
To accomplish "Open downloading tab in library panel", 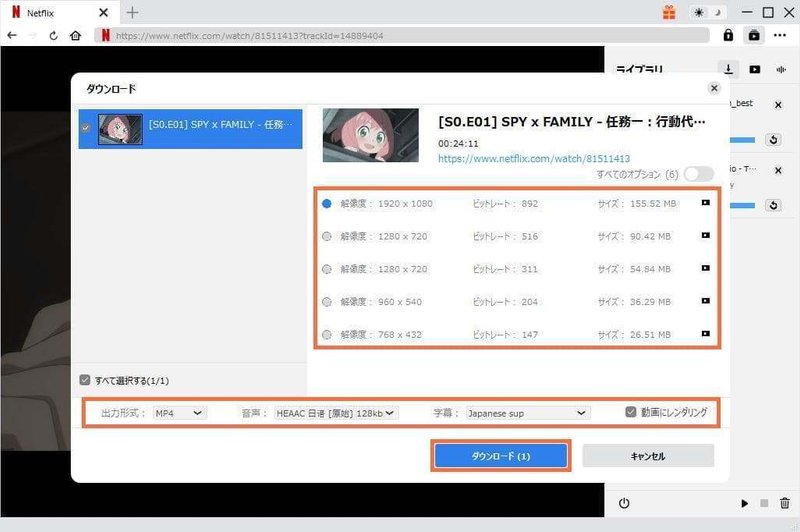I will tap(729, 69).
